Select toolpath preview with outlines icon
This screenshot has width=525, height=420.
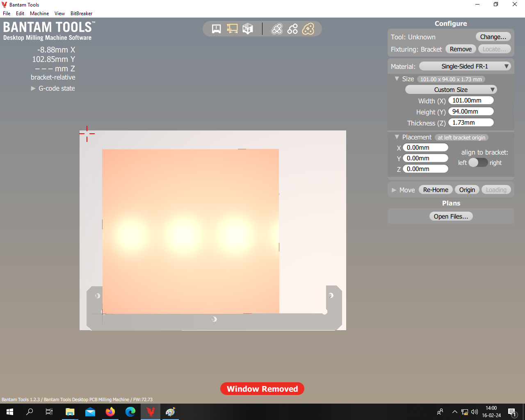click(x=277, y=29)
